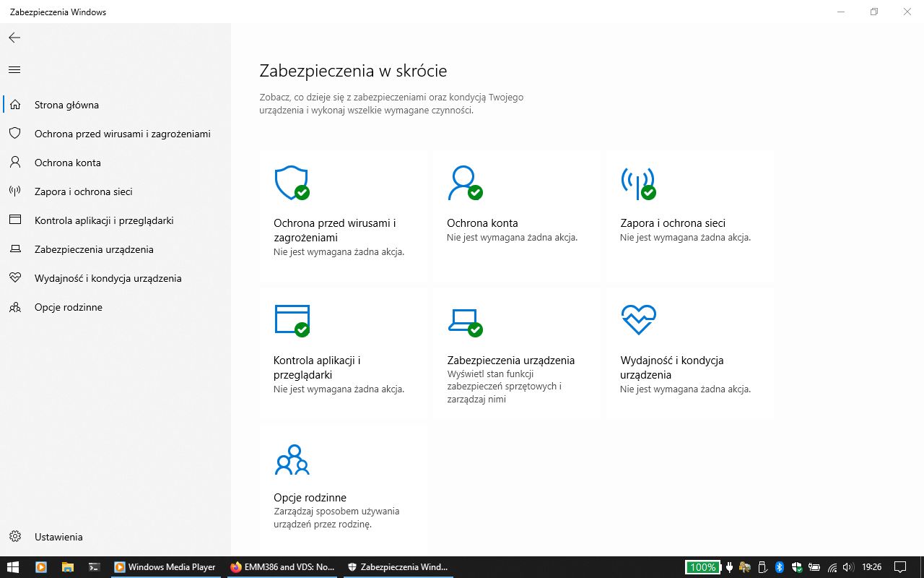Click the large app browser window tile icon

click(292, 320)
